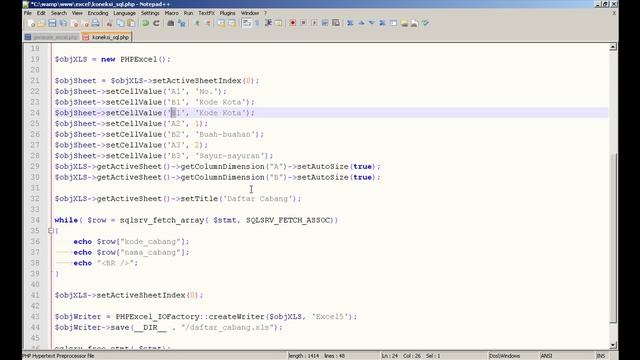The height and width of the screenshot is (360, 640).
Task: Open Find with the binoculars icon
Action: coord(171,23)
